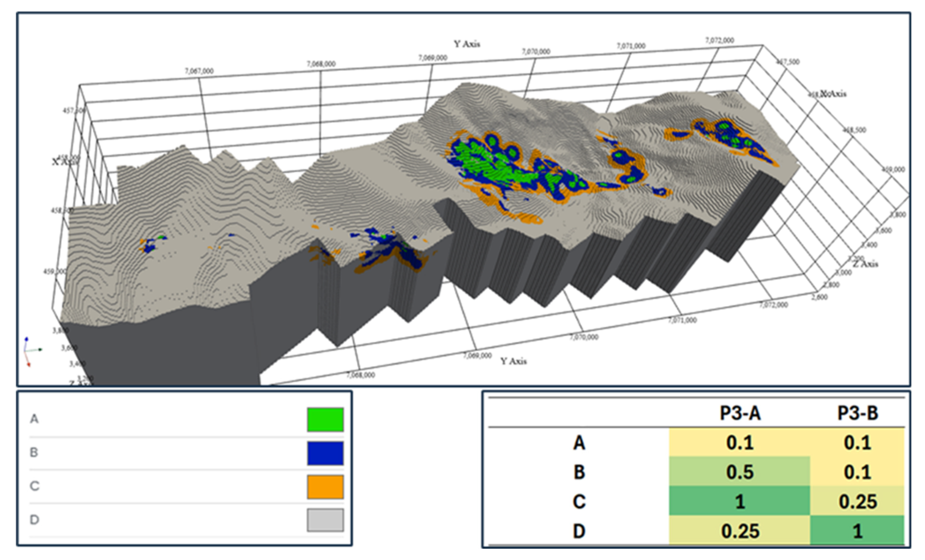Click the 0.5 cell in P3-A column
The height and width of the screenshot is (560, 925).
coord(739,471)
